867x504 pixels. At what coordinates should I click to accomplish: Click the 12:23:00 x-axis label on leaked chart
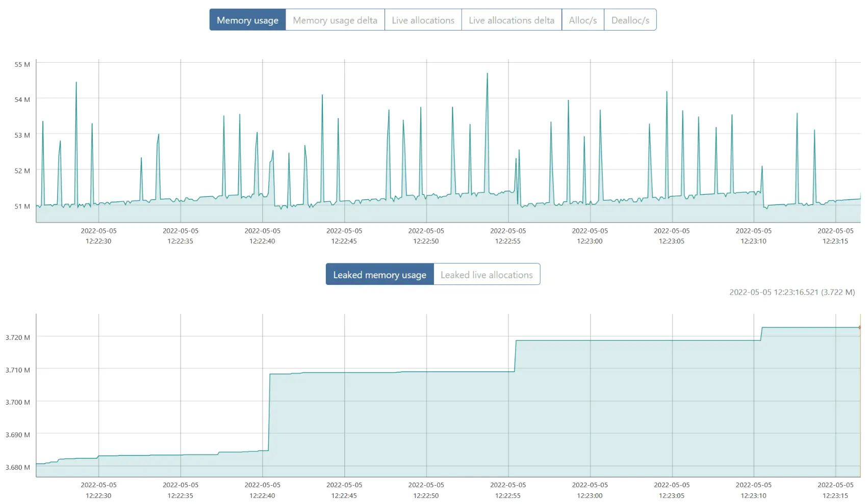[x=590, y=490]
